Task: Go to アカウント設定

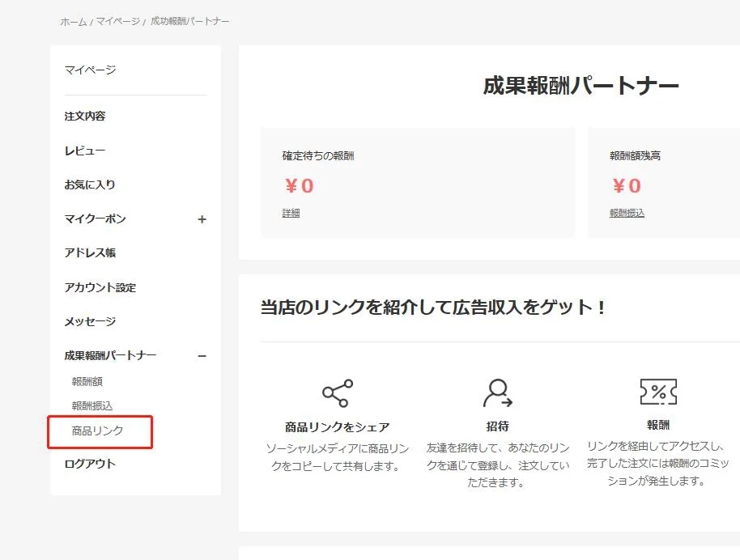Action: coord(100,288)
